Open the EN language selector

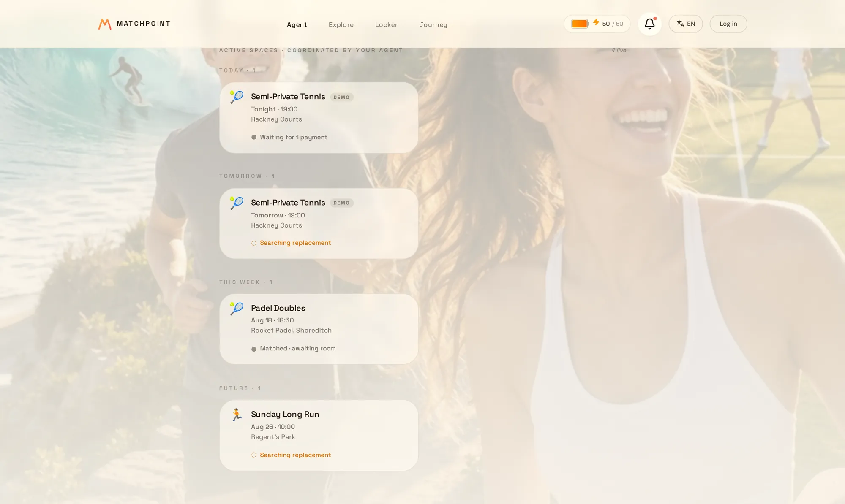686,24
